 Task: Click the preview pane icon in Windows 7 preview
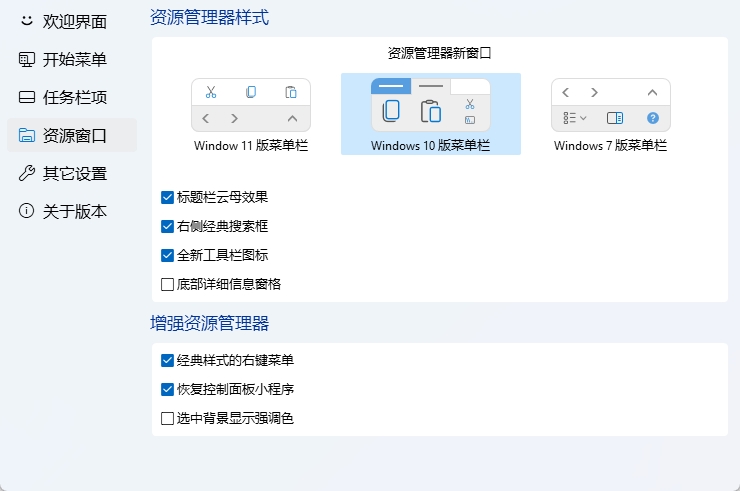click(x=615, y=118)
